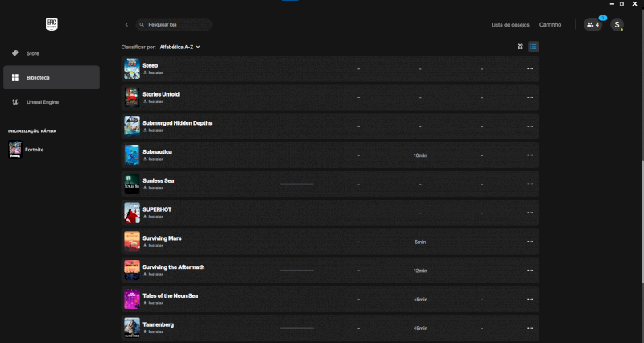Click the Sunless Sea achievements progress bar

coord(296,184)
